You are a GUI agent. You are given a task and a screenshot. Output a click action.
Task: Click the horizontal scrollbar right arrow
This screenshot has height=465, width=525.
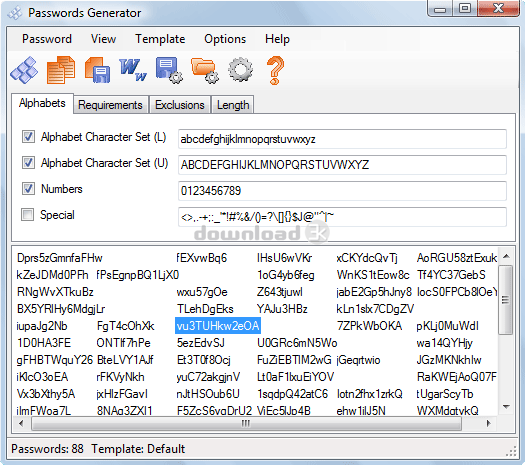[x=489, y=423]
